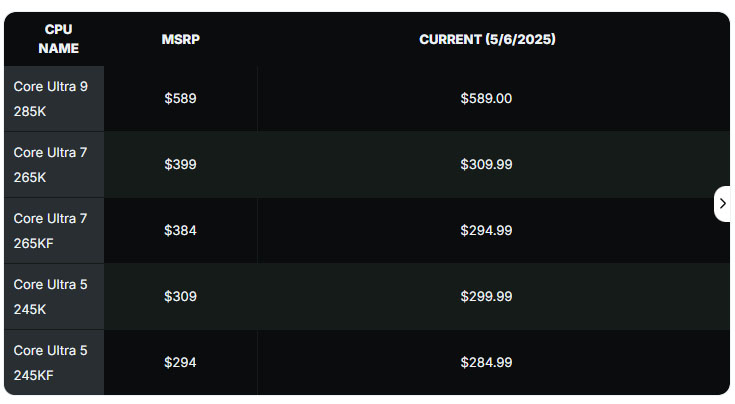This screenshot has height=404, width=735.
Task: Click the $309 MSRP cell
Action: pyautogui.click(x=180, y=297)
